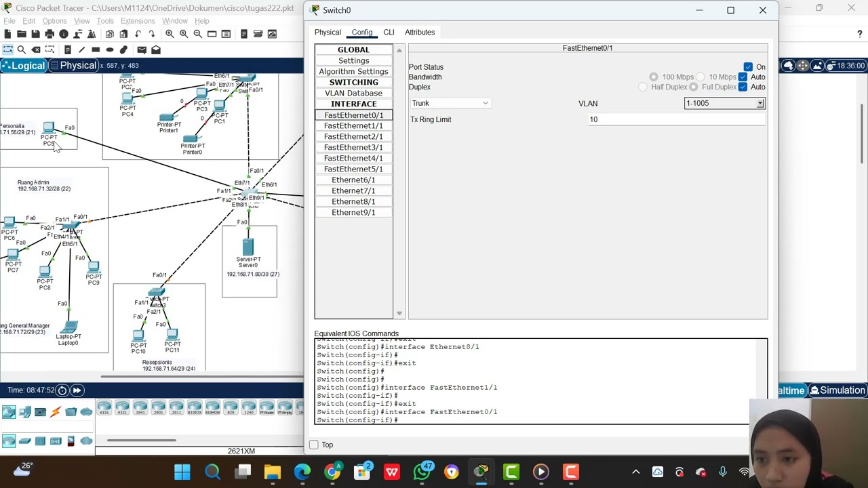Click the Add Simple PDU envelope icon
This screenshot has height=488, width=868.
coord(142,49)
